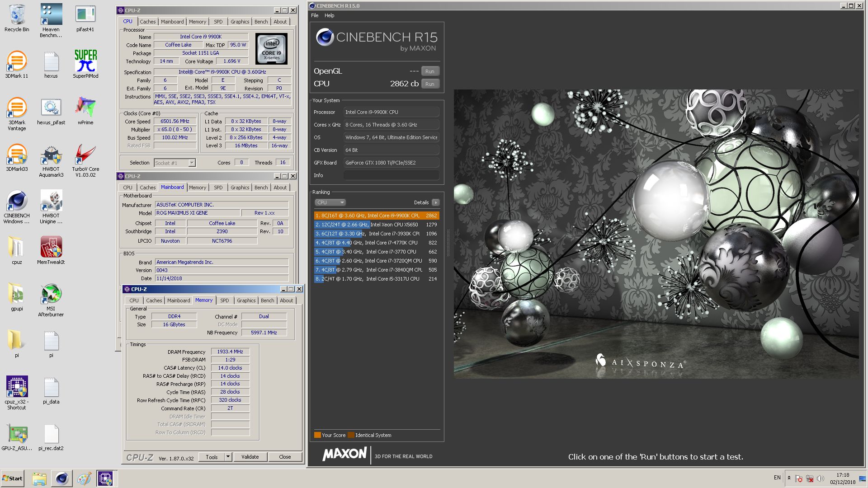The image size is (868, 488).
Task: Open the cpuz_x32 Shortcut icon
Action: coord(17,393)
